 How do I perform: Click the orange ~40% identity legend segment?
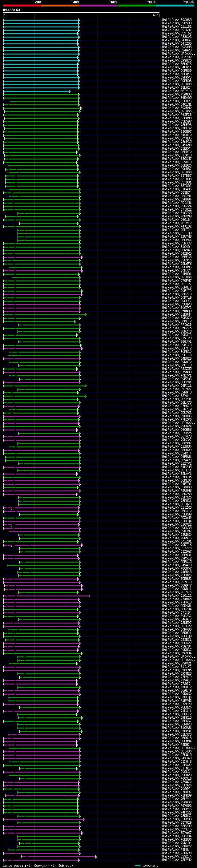click(60, 6)
